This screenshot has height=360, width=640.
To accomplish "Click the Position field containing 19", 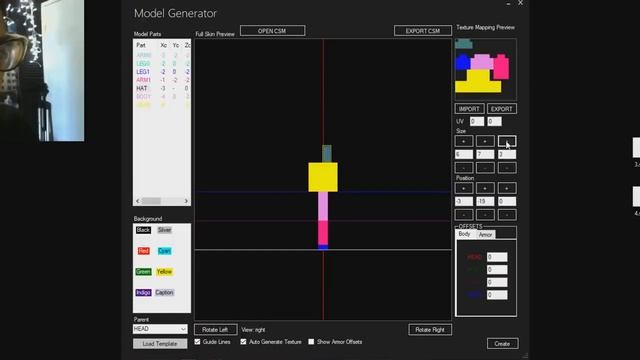I will click(485, 201).
